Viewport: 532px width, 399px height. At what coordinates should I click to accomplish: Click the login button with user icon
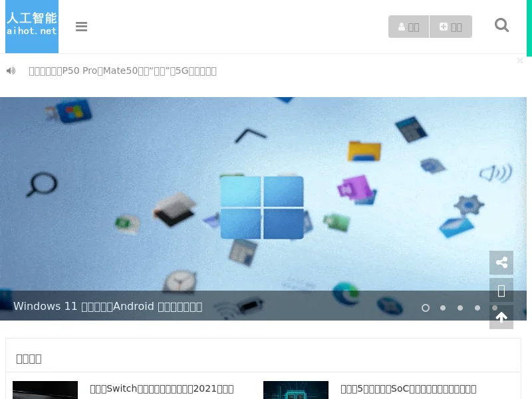pos(408,27)
